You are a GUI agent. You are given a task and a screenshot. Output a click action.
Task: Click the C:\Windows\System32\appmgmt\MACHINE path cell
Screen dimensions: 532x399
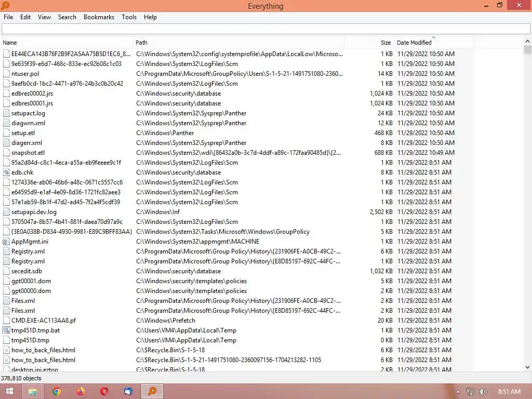[x=197, y=242]
